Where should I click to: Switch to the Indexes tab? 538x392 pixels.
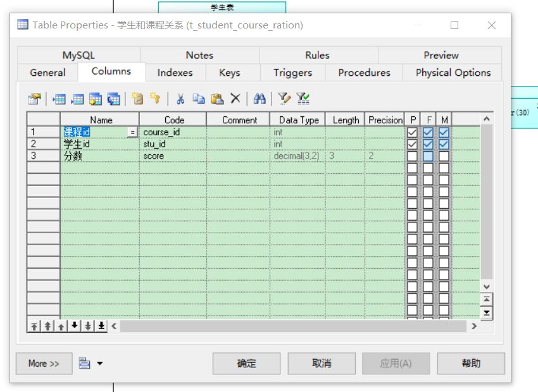point(175,73)
